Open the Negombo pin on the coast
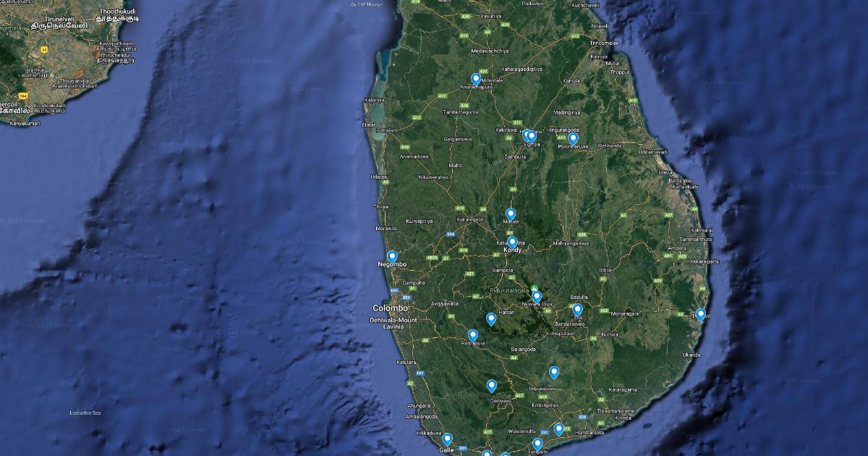Screen dimensions: 868x456 pyautogui.click(x=392, y=256)
